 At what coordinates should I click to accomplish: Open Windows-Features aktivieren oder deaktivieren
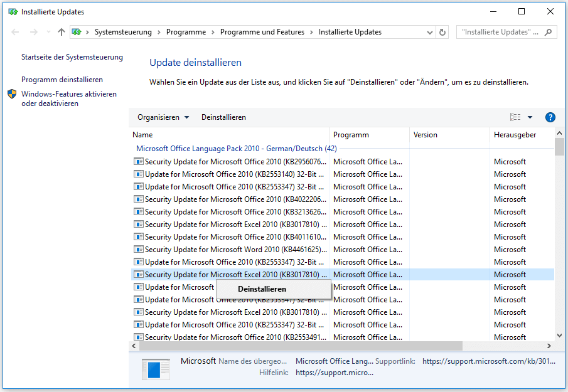pyautogui.click(x=68, y=98)
